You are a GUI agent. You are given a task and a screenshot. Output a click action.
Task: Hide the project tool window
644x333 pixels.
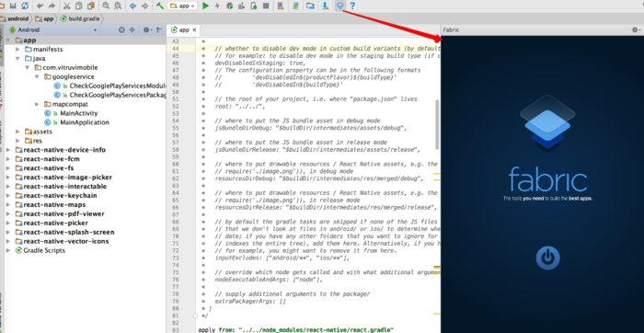[x=159, y=30]
